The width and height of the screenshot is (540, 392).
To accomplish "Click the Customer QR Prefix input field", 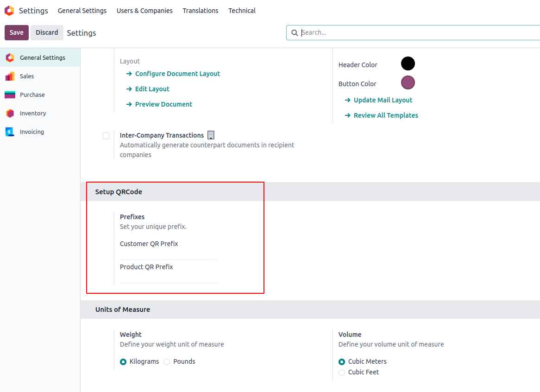I will point(169,254).
